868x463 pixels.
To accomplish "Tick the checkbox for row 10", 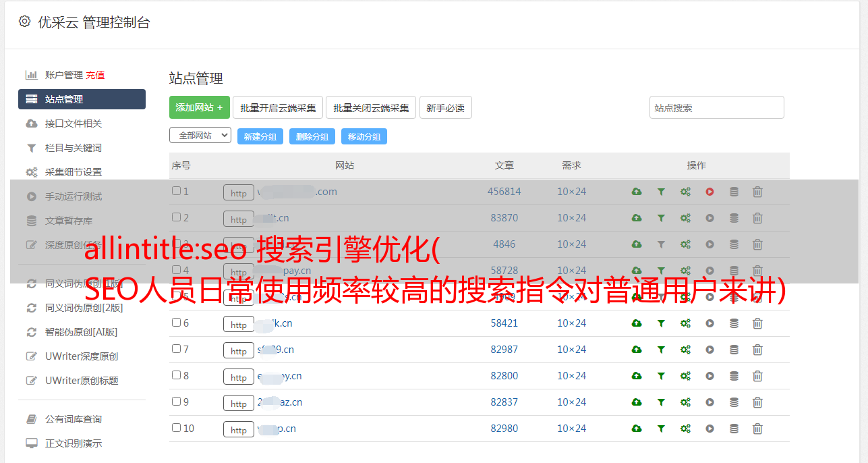I will pyautogui.click(x=176, y=428).
